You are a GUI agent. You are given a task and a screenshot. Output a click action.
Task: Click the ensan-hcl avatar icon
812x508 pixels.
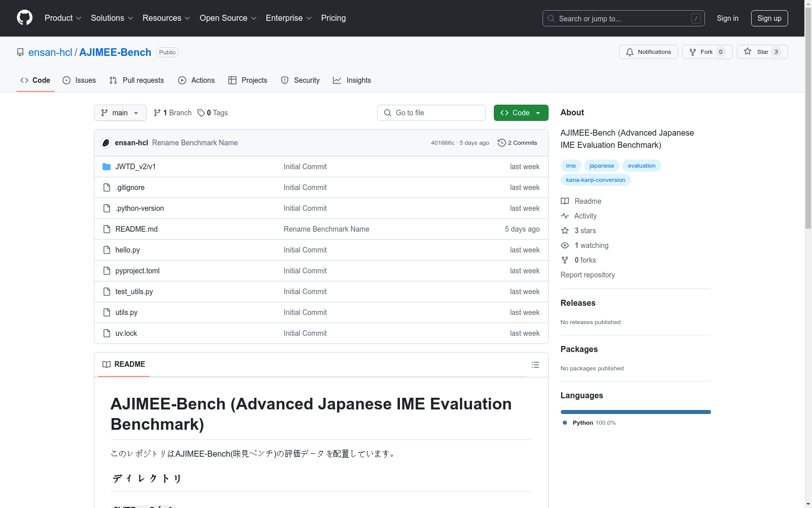click(106, 143)
